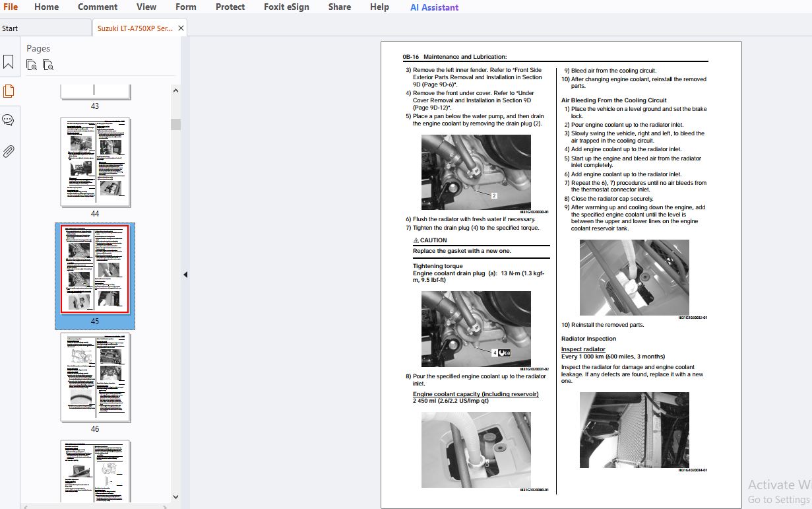Select page 46 thumbnail

(95, 378)
